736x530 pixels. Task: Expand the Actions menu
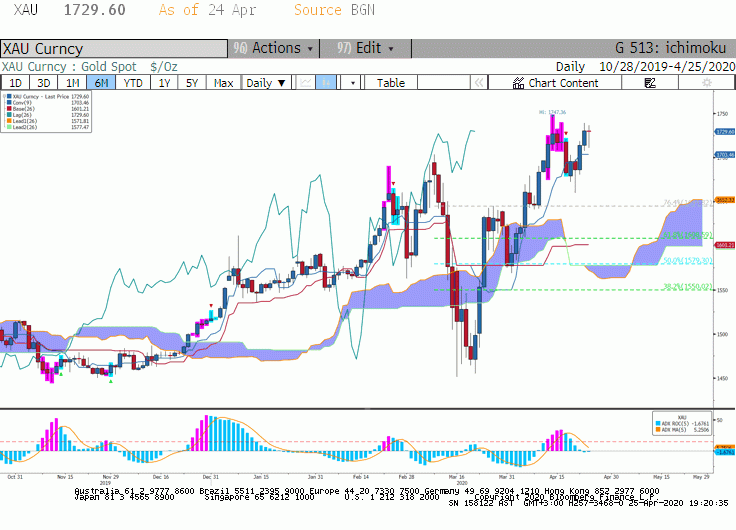(273, 48)
